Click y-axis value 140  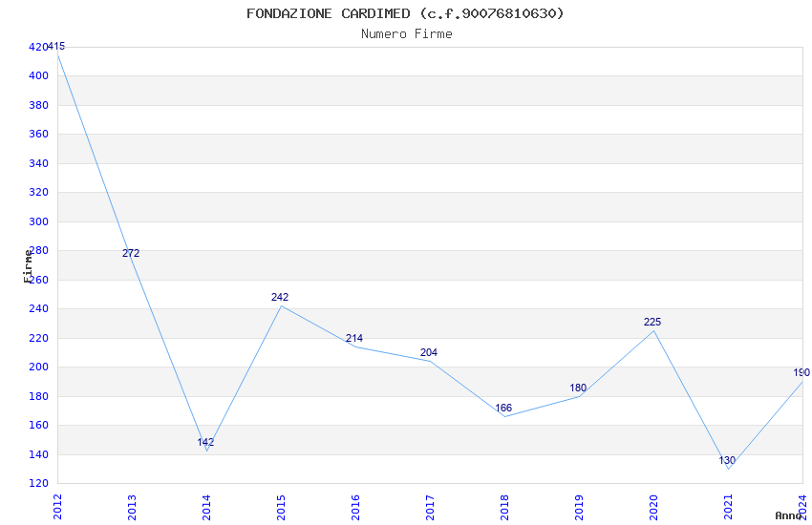pyautogui.click(x=38, y=454)
